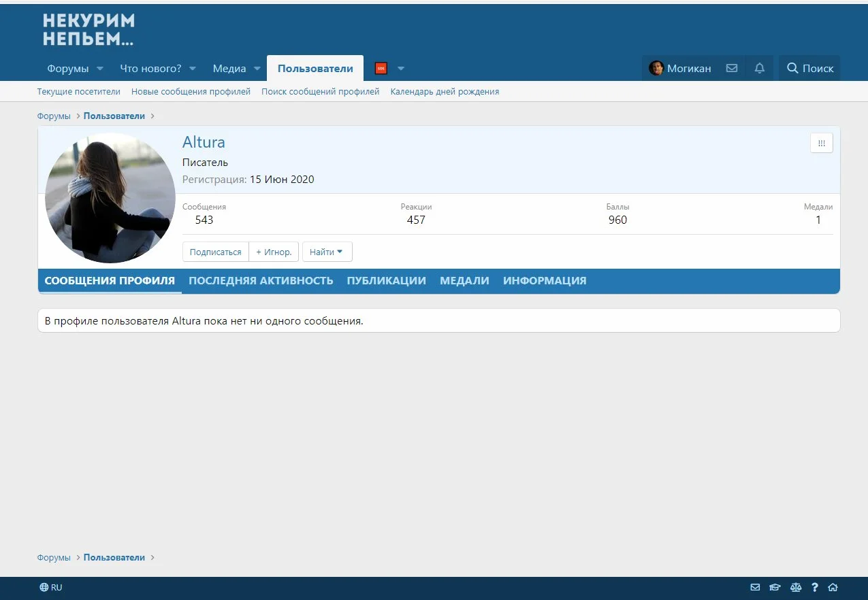The height and width of the screenshot is (600, 868).
Task: Open Календарь дней рождения link
Action: (x=445, y=91)
